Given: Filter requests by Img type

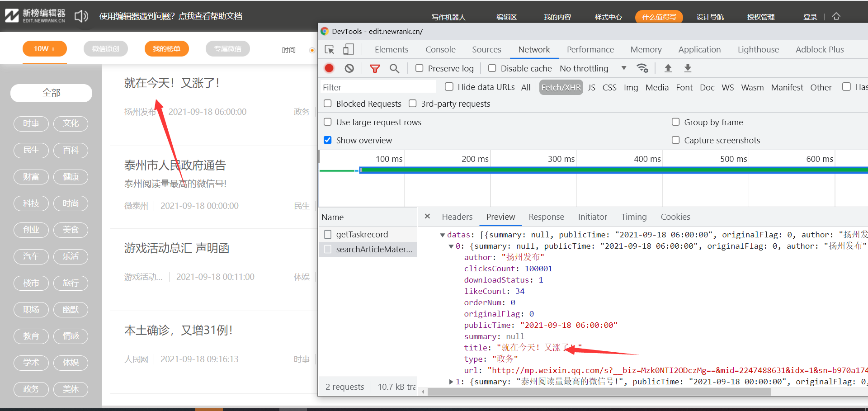Looking at the screenshot, I should [631, 87].
